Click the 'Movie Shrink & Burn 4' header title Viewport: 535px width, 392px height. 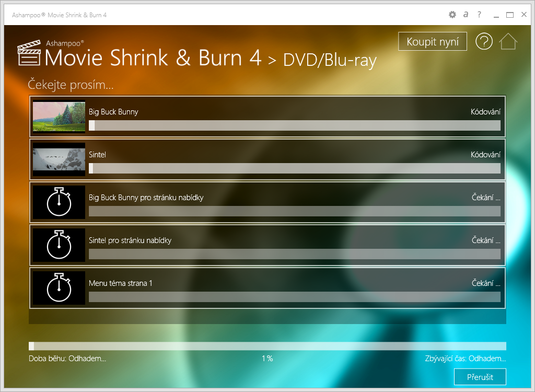point(153,57)
